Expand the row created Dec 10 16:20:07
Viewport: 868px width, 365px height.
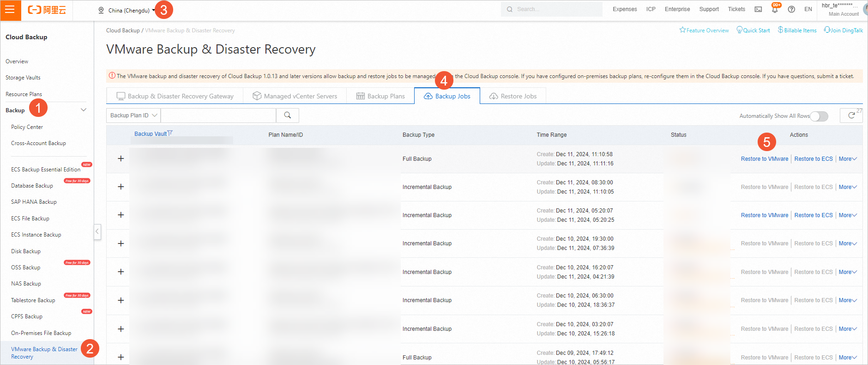click(121, 272)
